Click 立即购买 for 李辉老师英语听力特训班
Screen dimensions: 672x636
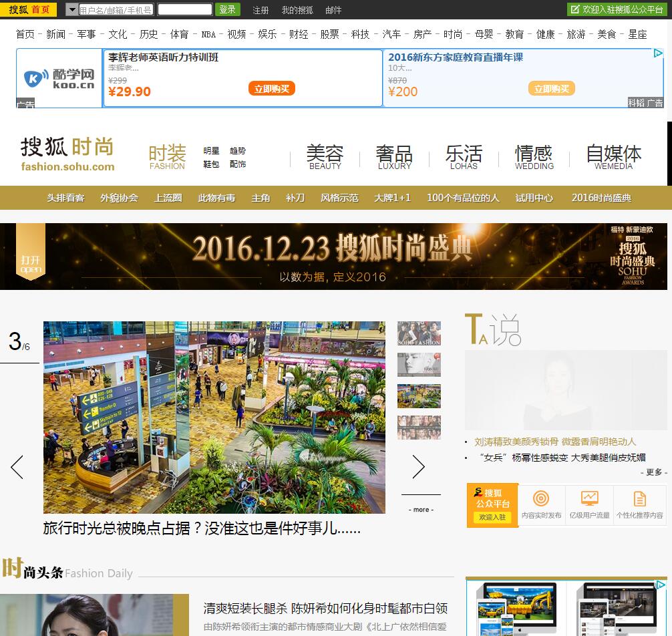coord(272,89)
